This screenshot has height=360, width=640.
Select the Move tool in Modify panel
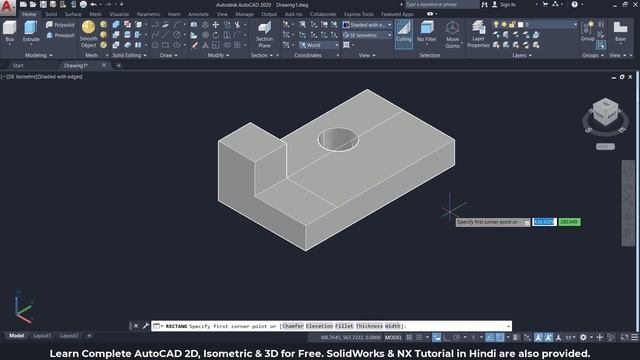point(215,25)
